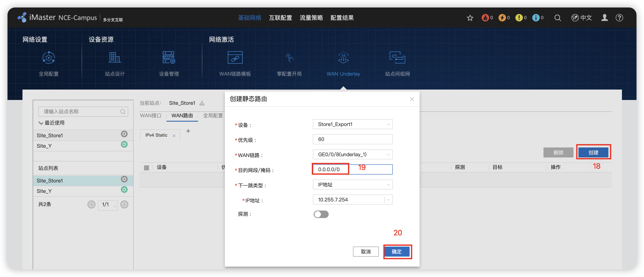Open the WAN link dropdown GE0/0/8
This screenshot has height=277, width=644.
coord(353,154)
